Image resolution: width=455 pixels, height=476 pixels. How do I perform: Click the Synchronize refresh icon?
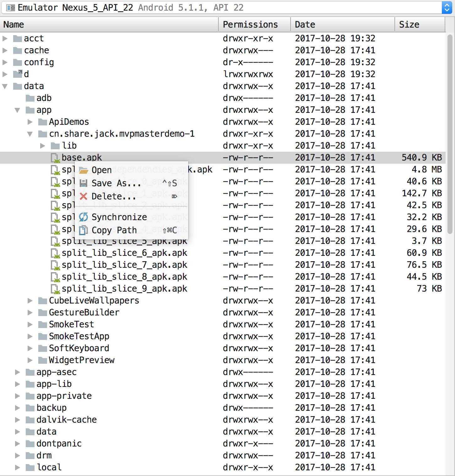click(x=83, y=217)
